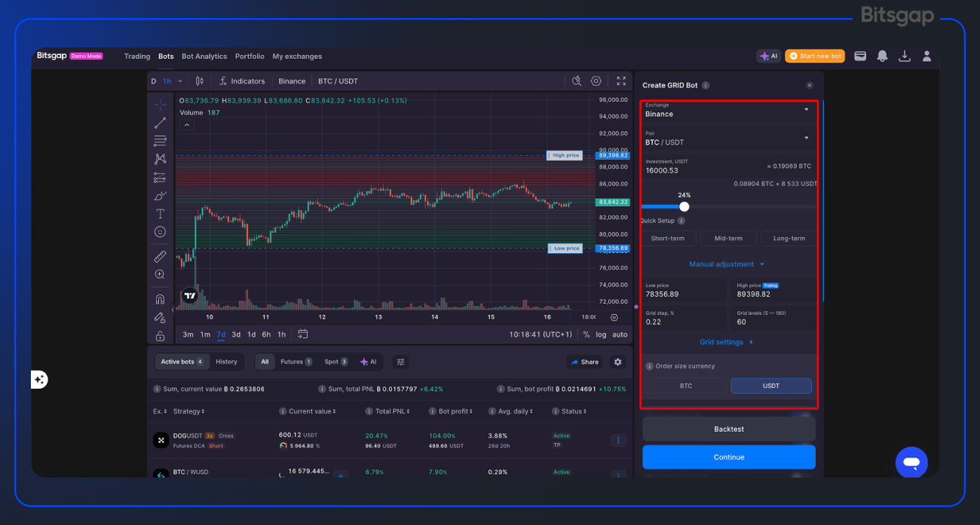This screenshot has height=525, width=980.
Task: Open the notifications bell
Action: [x=882, y=56]
